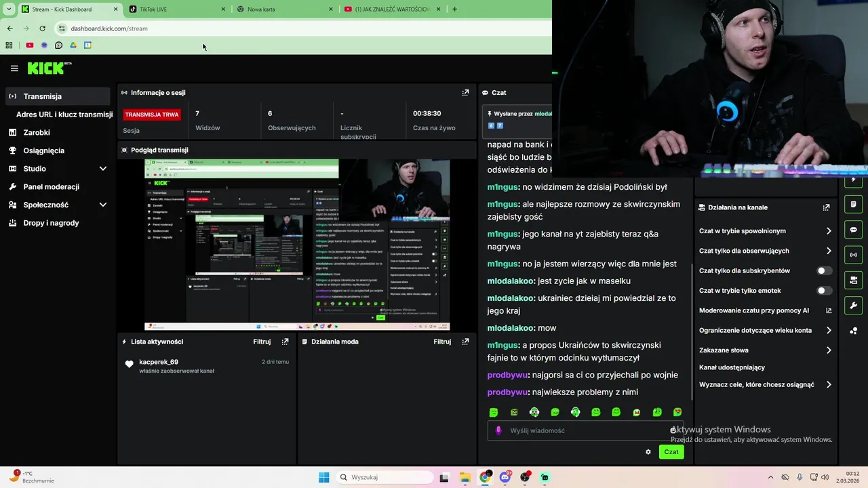Open File Explorer from the taskbar

click(x=465, y=477)
